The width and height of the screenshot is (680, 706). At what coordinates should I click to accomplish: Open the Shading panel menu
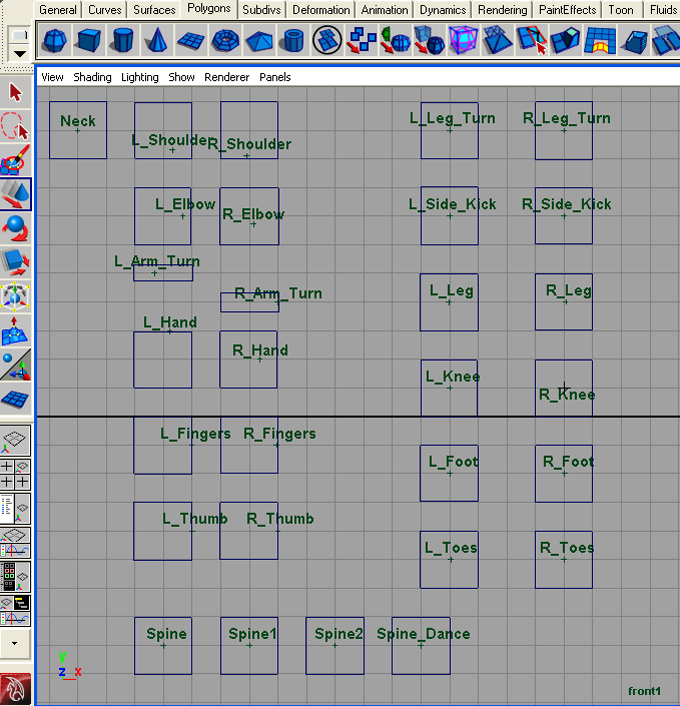[x=92, y=77]
